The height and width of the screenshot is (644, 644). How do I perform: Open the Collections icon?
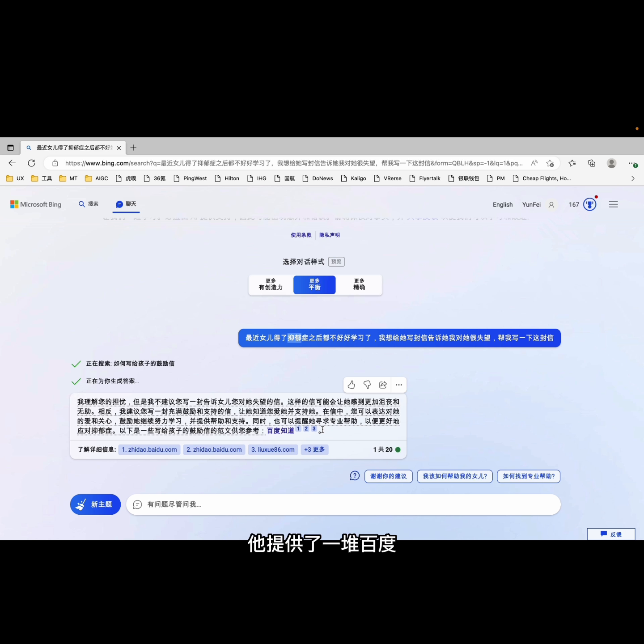click(592, 163)
